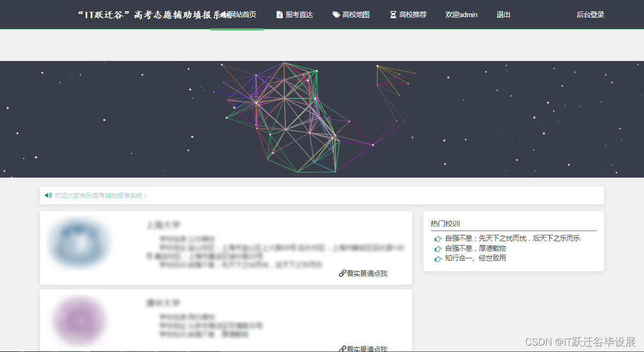
Task: Click the document icon beside 报考直达
Action: coord(279,15)
